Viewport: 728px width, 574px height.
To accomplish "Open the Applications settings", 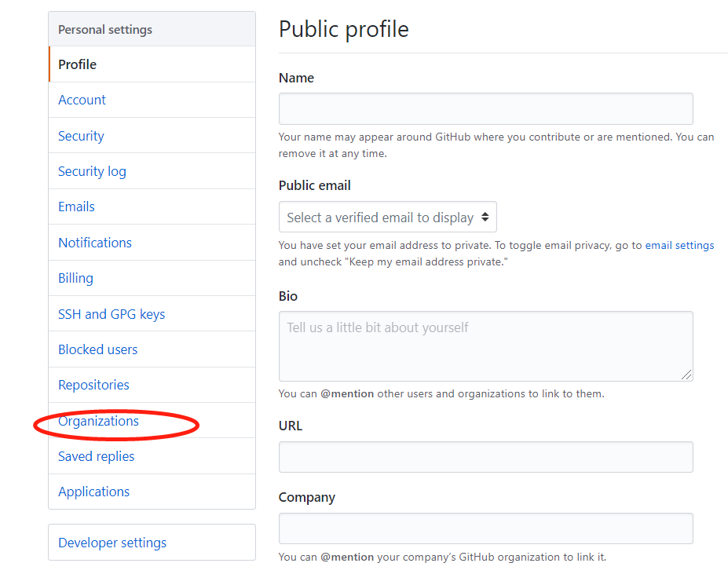I will [93, 492].
